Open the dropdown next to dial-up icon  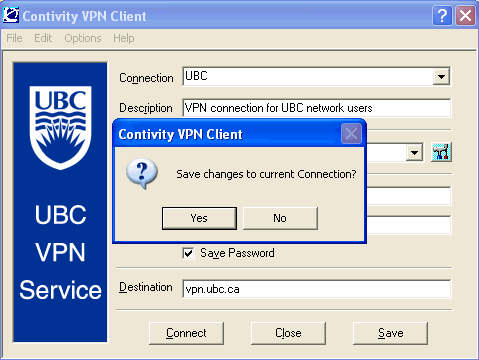(414, 153)
